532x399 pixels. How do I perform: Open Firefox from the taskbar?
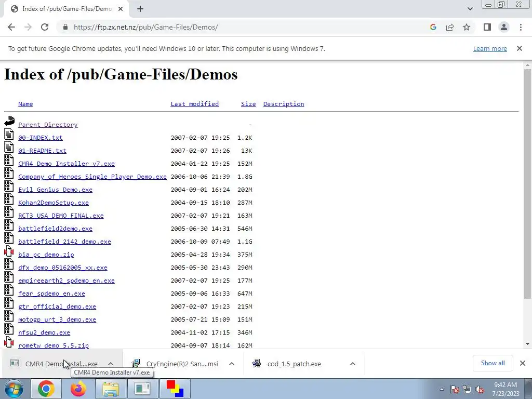point(78,389)
